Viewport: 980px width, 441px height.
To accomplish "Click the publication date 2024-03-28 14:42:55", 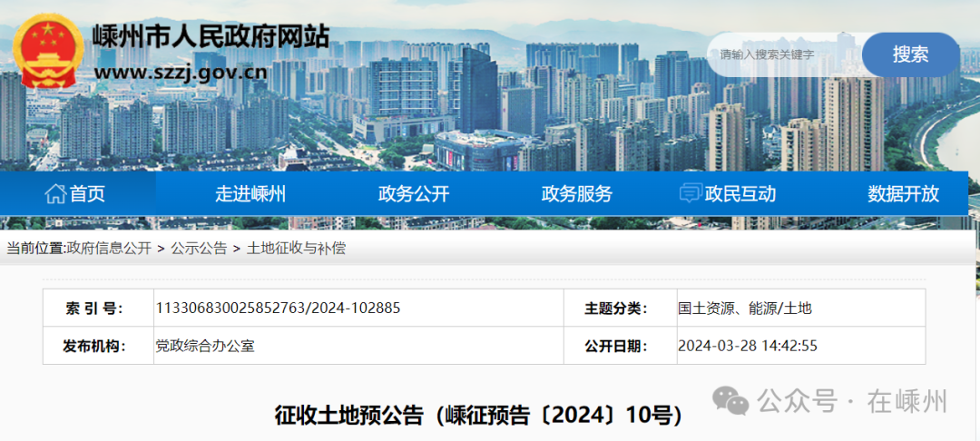I will (748, 346).
